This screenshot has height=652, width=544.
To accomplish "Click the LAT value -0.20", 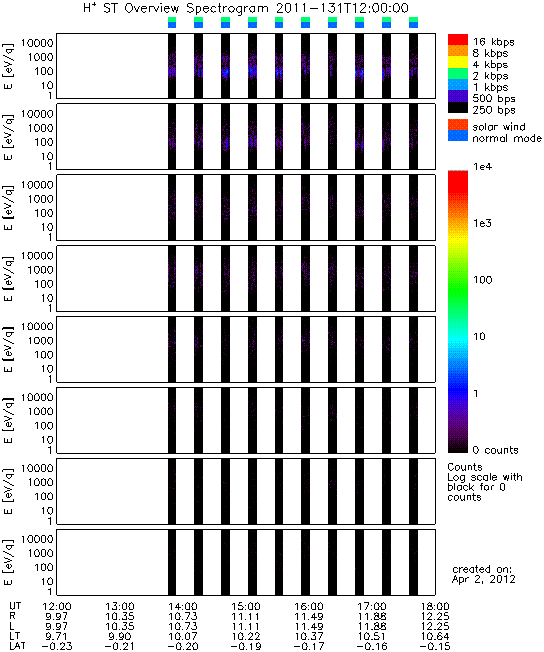I will (x=183, y=647).
